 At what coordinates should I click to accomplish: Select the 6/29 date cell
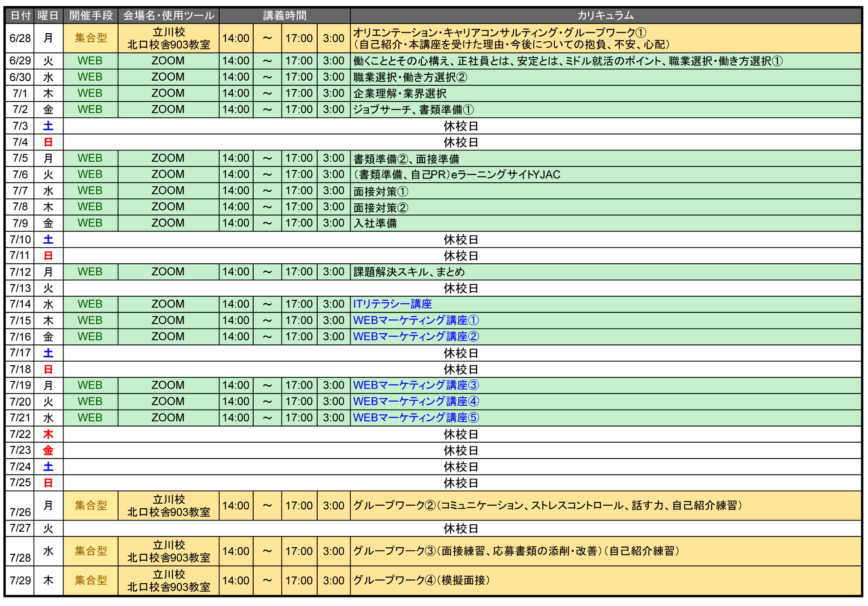tap(20, 61)
